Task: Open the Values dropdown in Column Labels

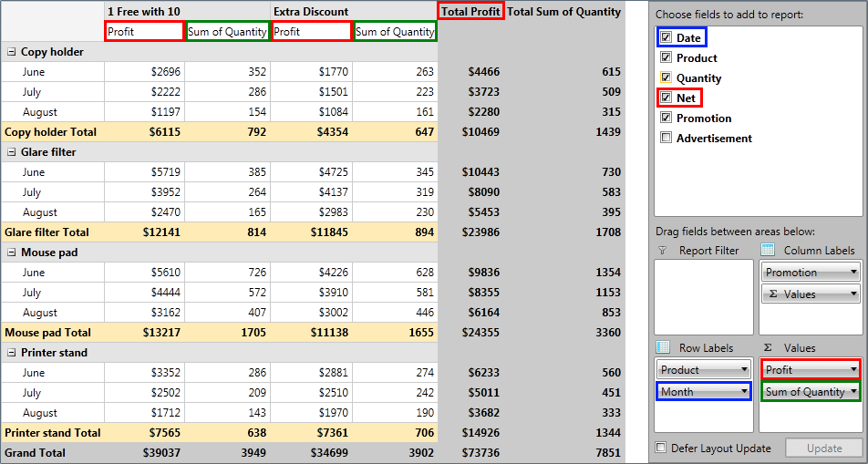Action: 853,294
